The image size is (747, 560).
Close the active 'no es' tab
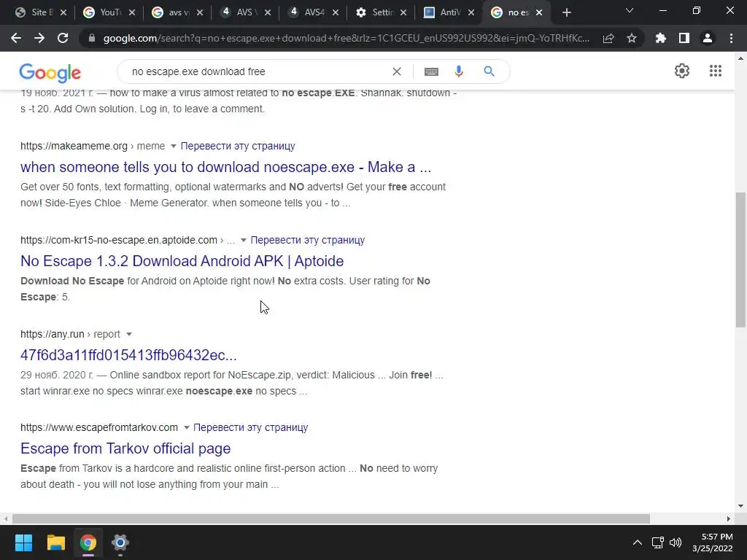539,12
